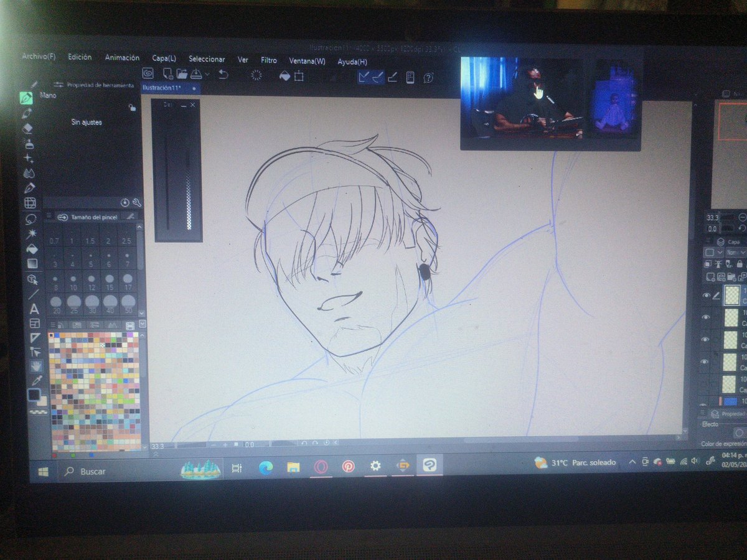Select the Eyedropper tool
This screenshot has height=560, width=747.
point(37,380)
